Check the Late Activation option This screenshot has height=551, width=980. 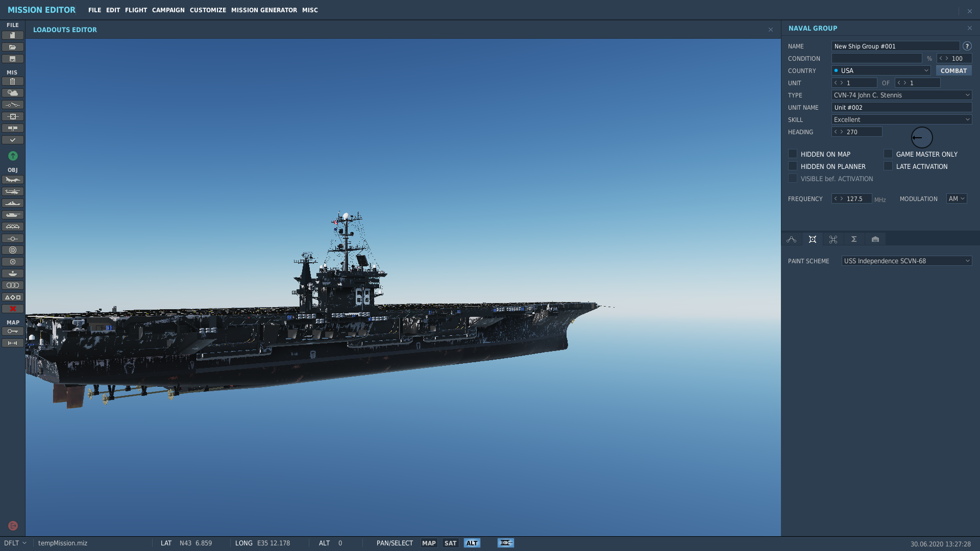[888, 166]
